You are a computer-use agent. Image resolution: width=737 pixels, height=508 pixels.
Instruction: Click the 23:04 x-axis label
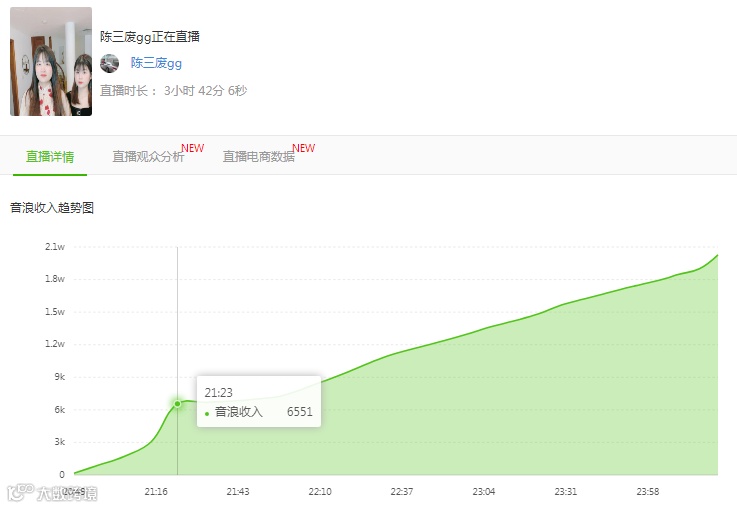coord(484,492)
